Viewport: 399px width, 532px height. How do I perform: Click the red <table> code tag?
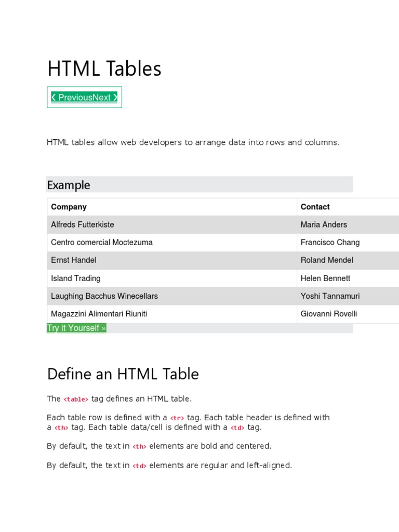tap(76, 399)
